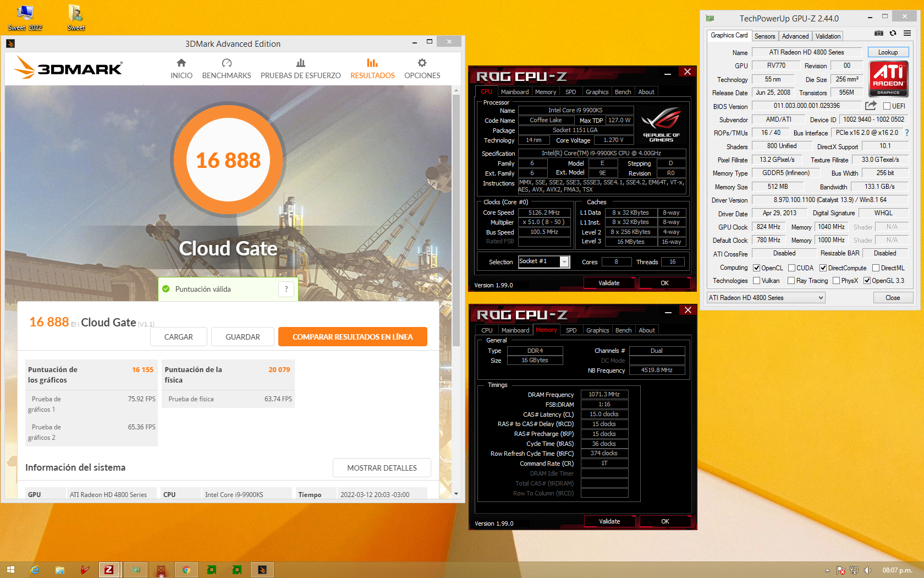Screen dimensions: 924x578
Task: Open File Explorer from the taskbar
Action: click(x=60, y=570)
